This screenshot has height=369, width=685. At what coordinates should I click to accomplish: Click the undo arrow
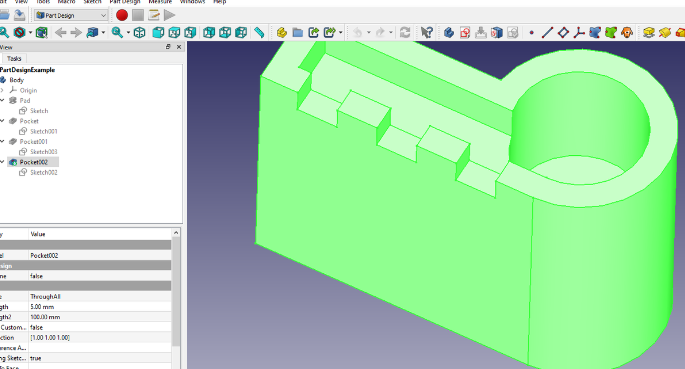357,32
